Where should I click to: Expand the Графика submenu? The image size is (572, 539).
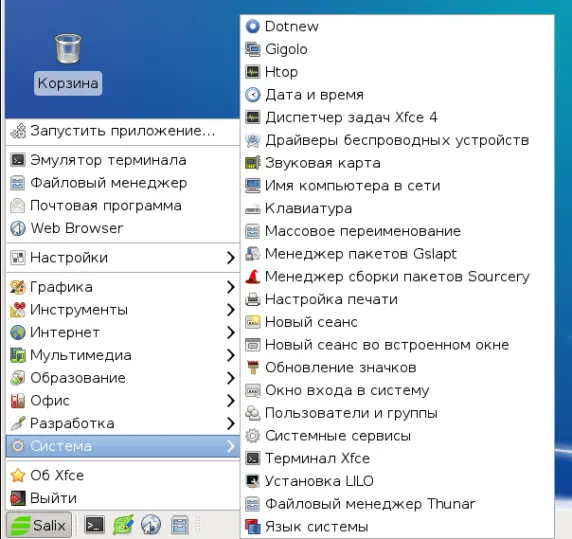pos(123,287)
